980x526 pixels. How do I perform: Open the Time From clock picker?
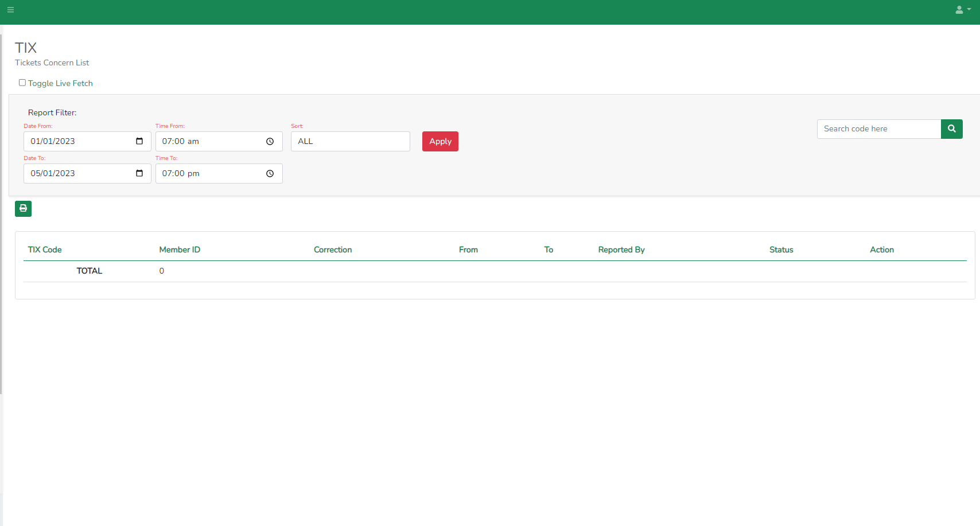(x=270, y=142)
